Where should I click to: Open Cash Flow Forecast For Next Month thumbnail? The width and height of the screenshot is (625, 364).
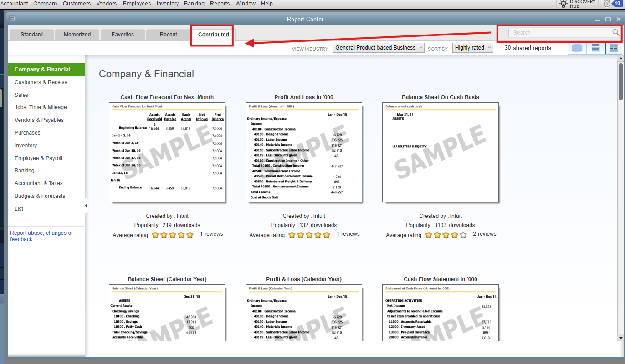tap(167, 152)
